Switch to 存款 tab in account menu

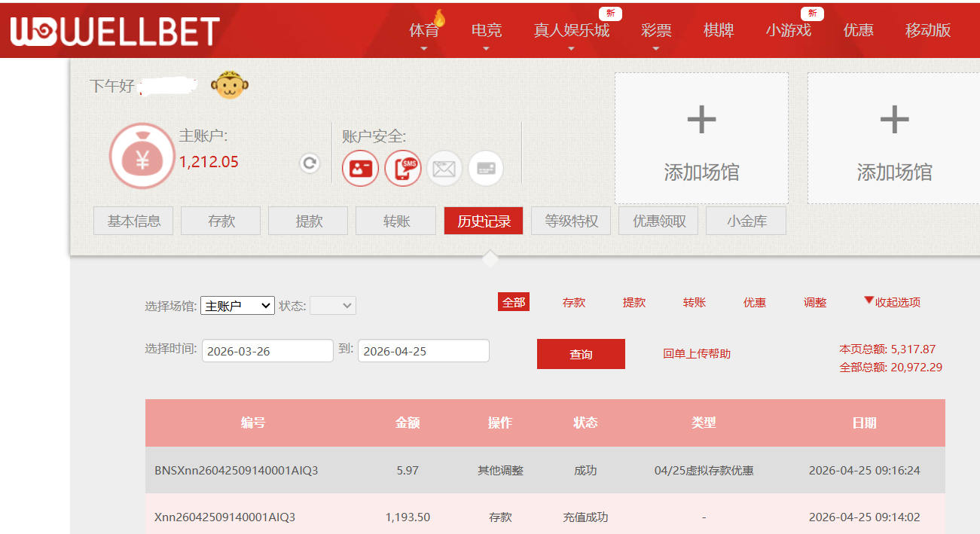pos(221,221)
